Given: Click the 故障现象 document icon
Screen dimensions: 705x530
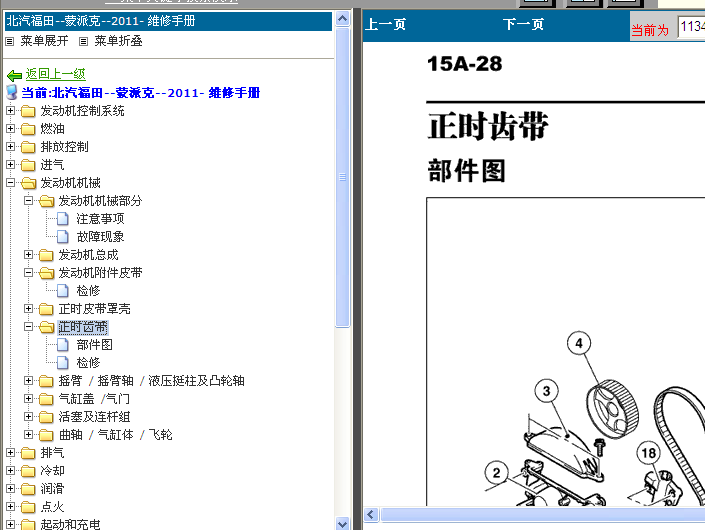Looking at the screenshot, I should (62, 237).
